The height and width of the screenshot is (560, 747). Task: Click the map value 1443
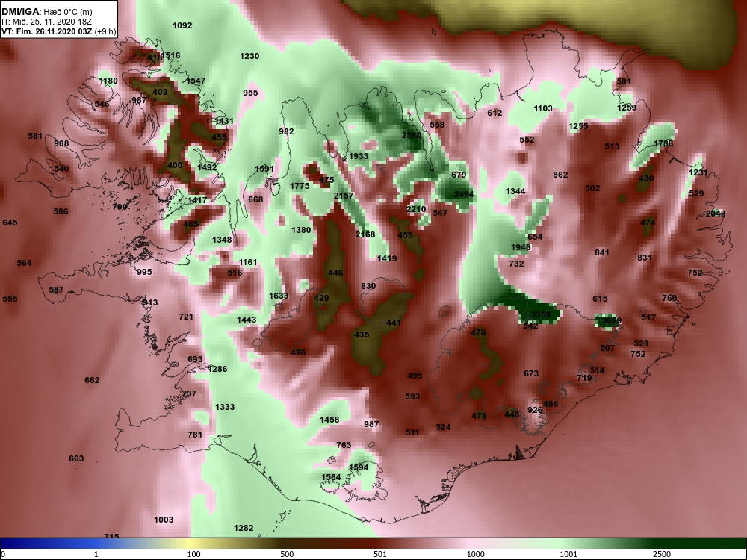[x=247, y=320]
